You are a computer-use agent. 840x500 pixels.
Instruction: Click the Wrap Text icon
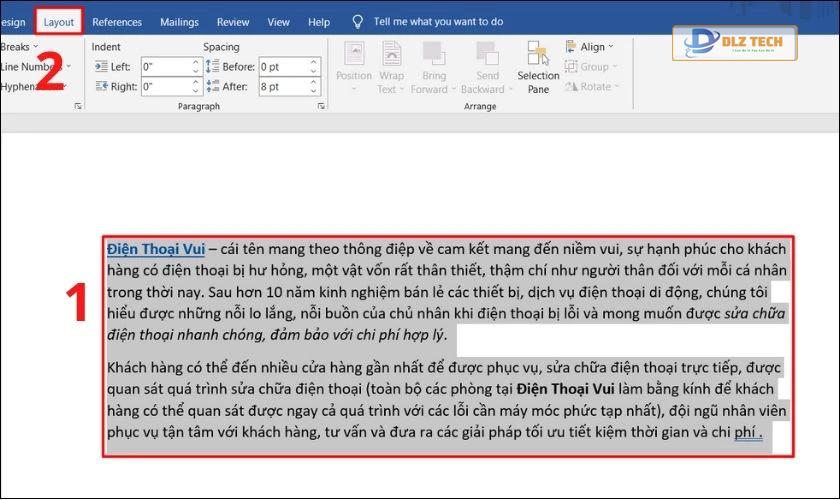point(392,54)
